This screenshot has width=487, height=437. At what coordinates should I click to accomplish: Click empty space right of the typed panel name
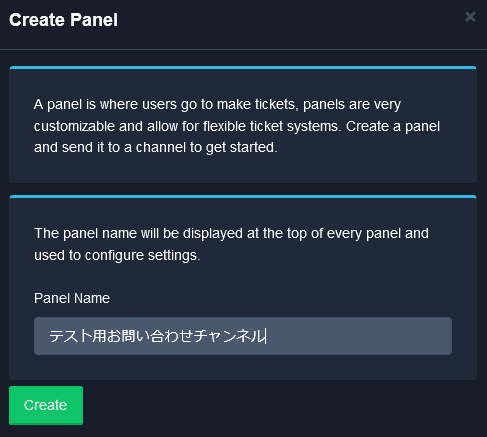click(358, 336)
